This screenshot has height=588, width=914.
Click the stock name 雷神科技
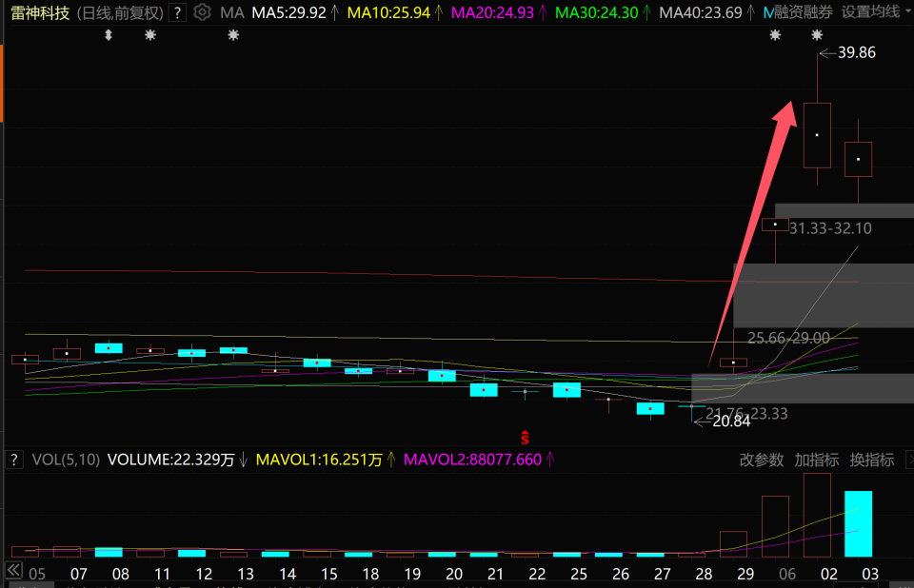[40, 12]
